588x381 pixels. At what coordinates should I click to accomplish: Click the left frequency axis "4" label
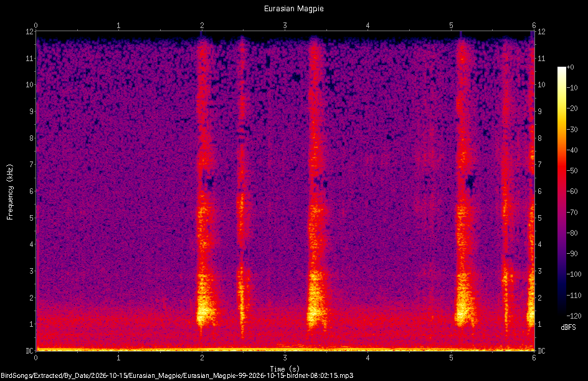coord(32,244)
